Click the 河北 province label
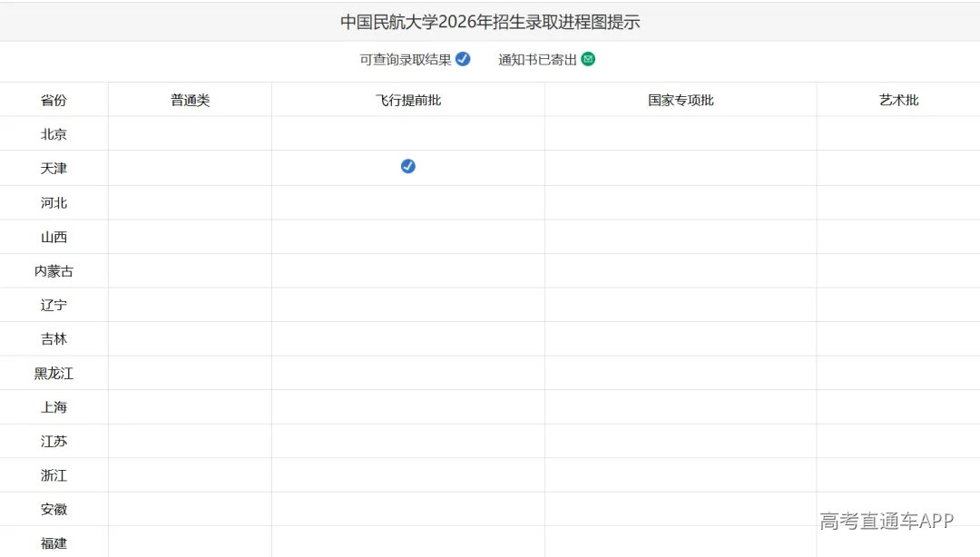This screenshot has width=980, height=557. point(54,202)
